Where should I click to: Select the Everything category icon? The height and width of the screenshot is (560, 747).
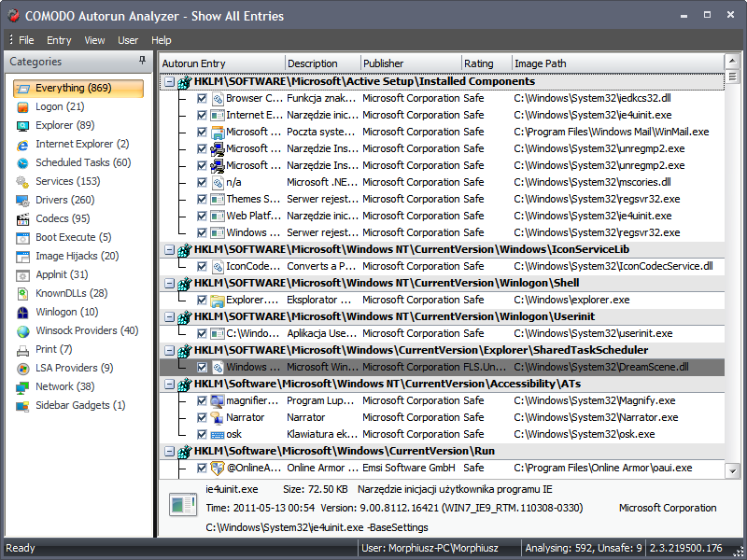coord(22,89)
